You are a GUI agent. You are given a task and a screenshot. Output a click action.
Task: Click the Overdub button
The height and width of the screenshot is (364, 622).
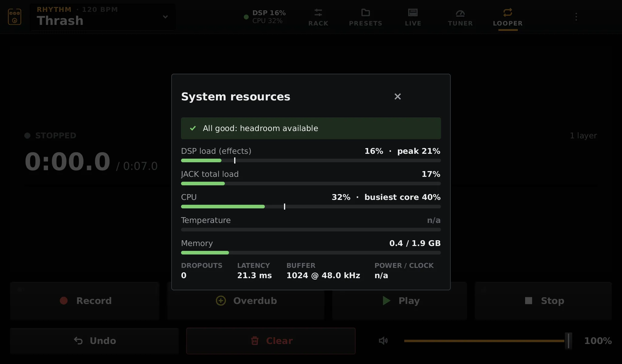(246, 301)
